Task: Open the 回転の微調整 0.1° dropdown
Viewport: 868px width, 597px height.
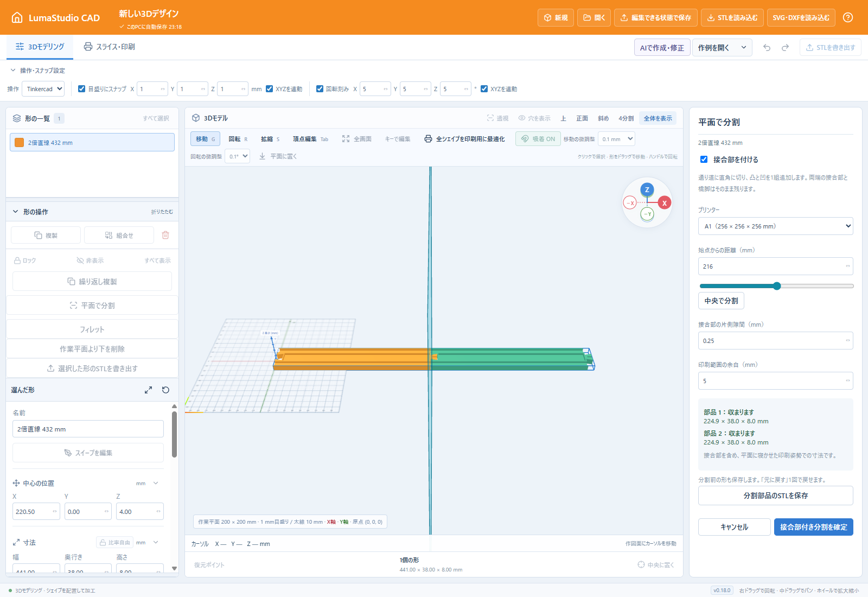Action: (x=237, y=156)
